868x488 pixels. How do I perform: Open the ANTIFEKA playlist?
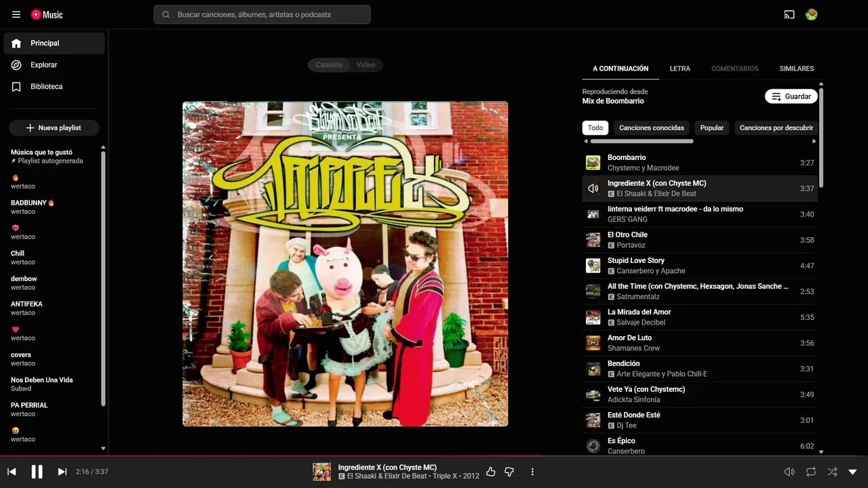54,308
